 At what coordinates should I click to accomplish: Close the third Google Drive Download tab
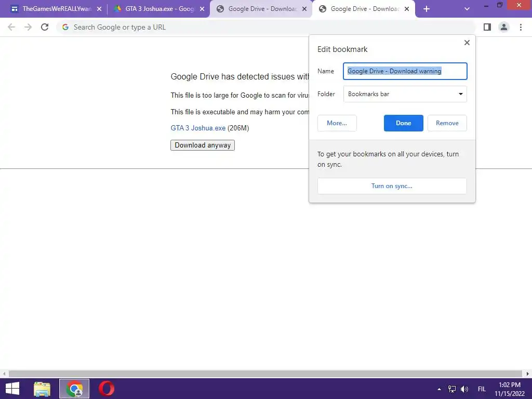(x=304, y=9)
